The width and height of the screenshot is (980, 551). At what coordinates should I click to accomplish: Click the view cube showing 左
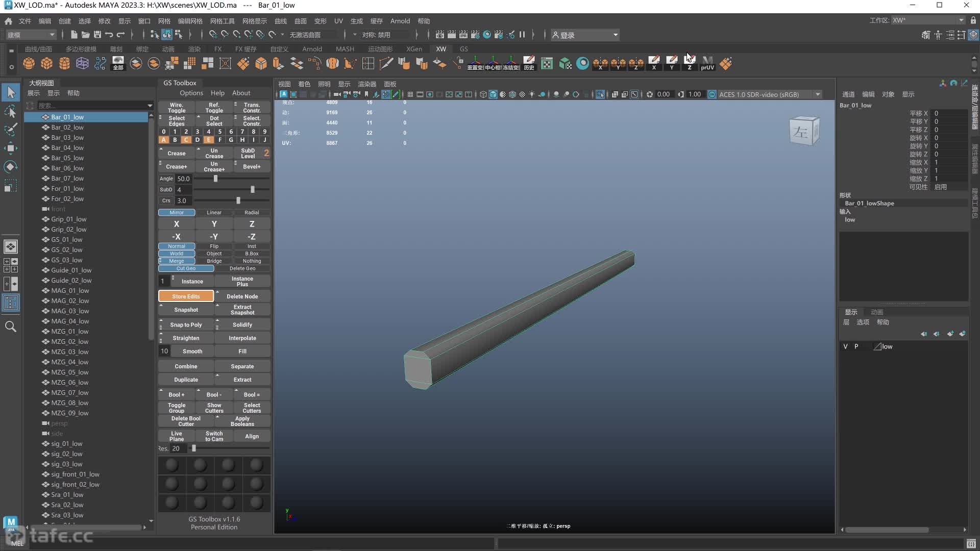804,132
